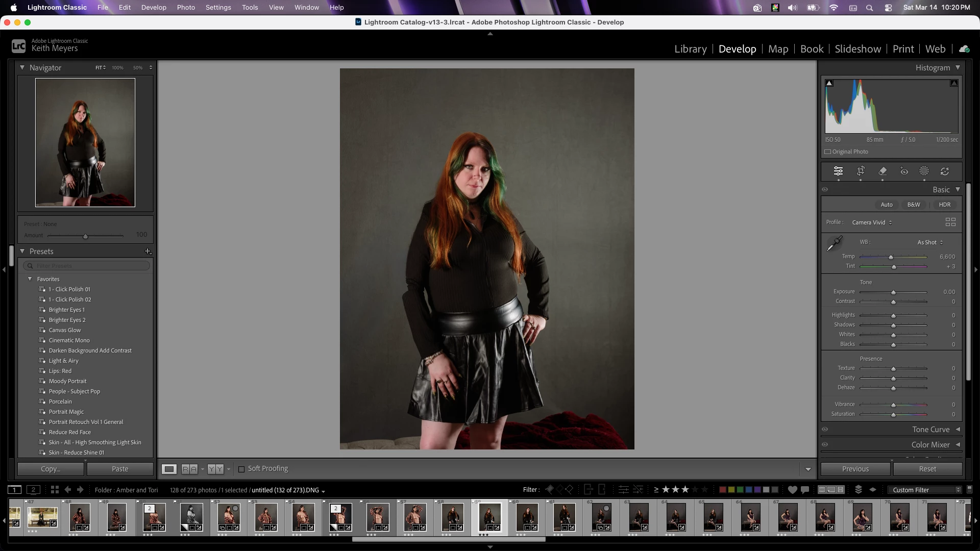Select the Crop and rotate tool

861,171
